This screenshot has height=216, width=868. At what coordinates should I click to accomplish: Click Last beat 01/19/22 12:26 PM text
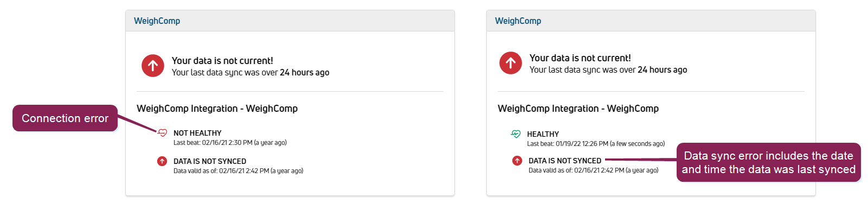(x=596, y=144)
